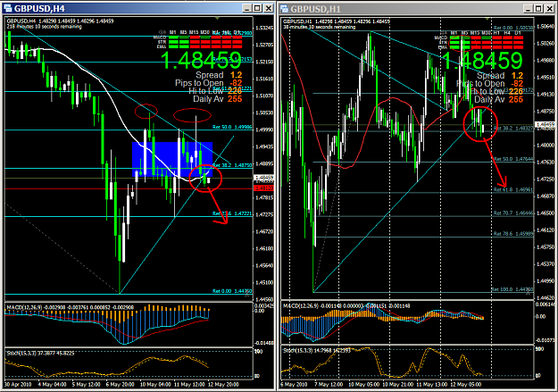558x392 pixels.
Task: Click the Daily Av 255 label in H1 chart
Action: [x=498, y=99]
